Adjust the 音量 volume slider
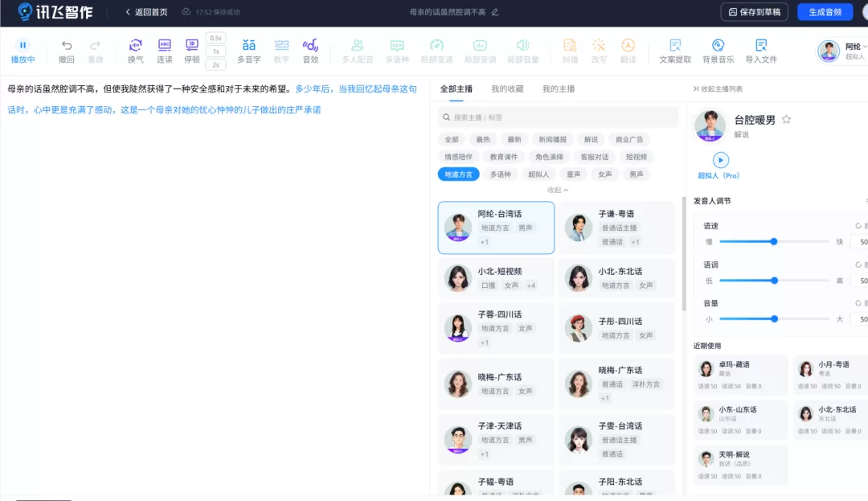This screenshot has height=501, width=868. tap(774, 319)
